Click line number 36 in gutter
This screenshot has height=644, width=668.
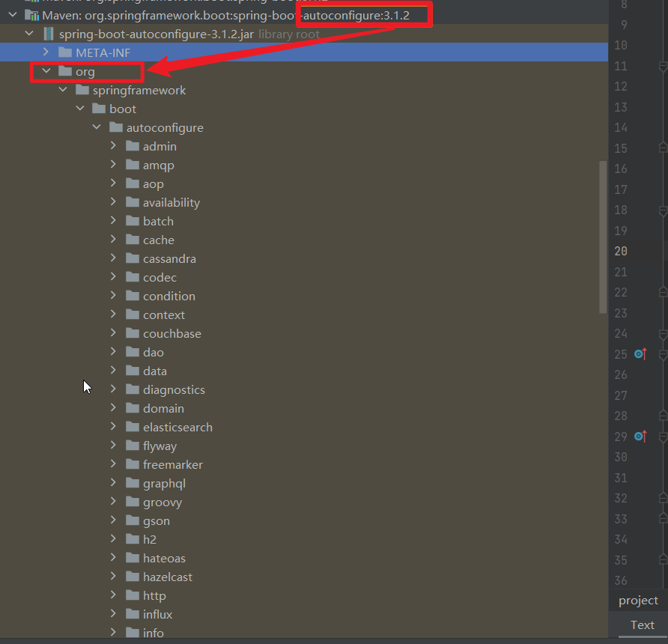pyautogui.click(x=621, y=580)
